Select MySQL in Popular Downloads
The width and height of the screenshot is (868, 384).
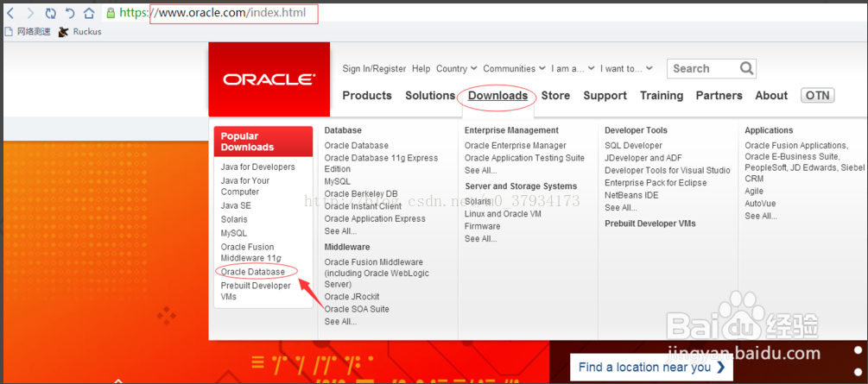click(233, 233)
